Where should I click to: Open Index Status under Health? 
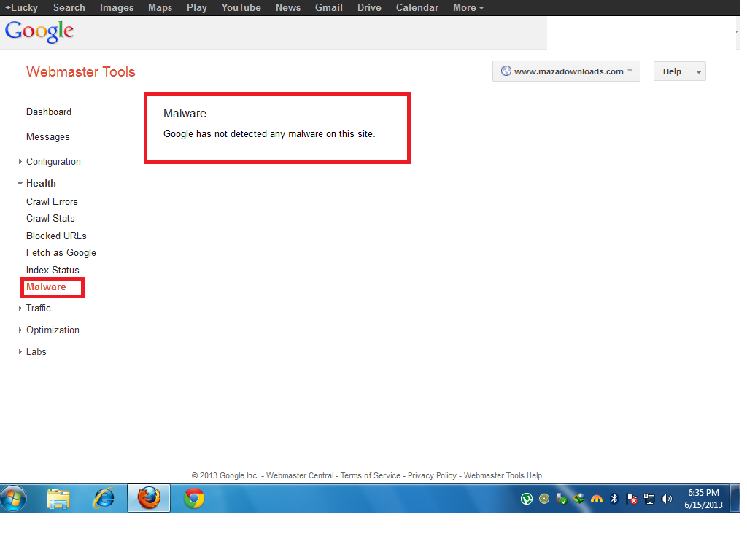53,270
